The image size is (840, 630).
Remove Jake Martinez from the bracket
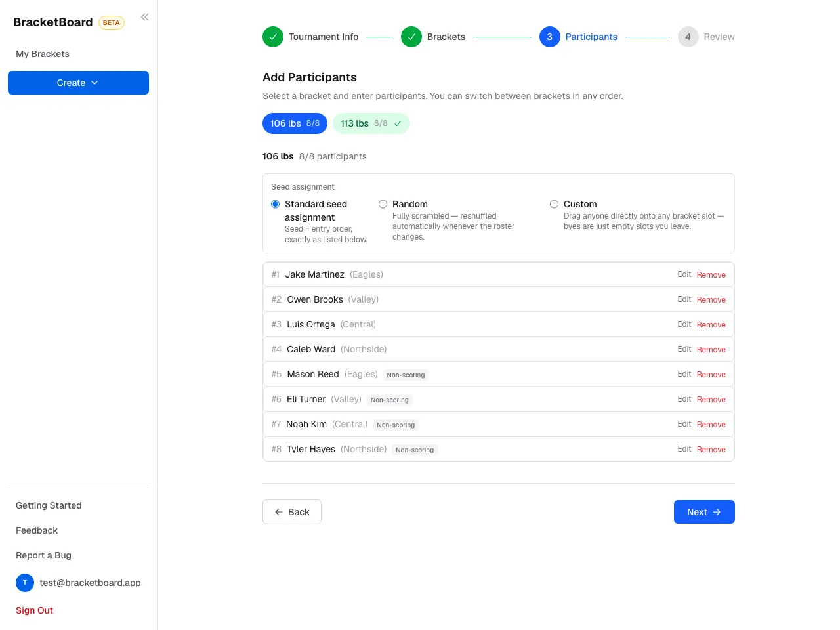711,275
